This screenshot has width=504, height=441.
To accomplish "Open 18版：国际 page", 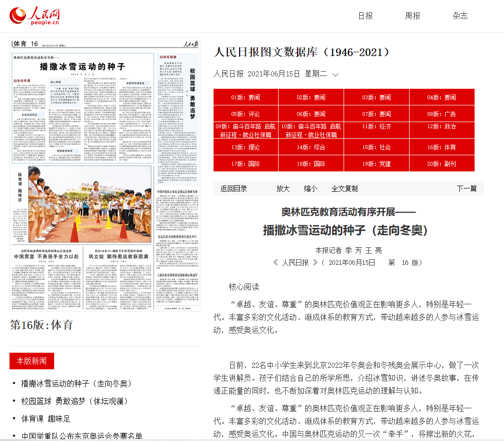I will [x=311, y=164].
